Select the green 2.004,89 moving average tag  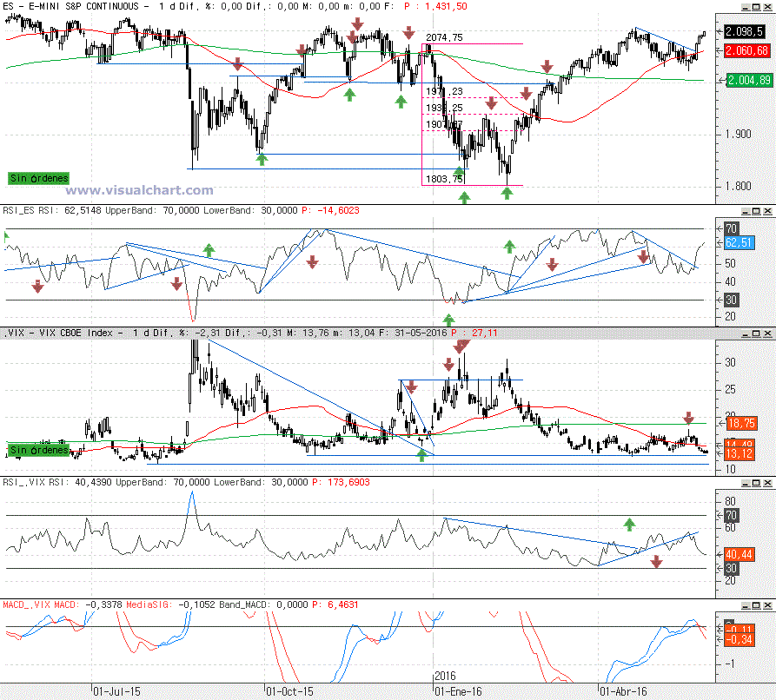[749, 80]
